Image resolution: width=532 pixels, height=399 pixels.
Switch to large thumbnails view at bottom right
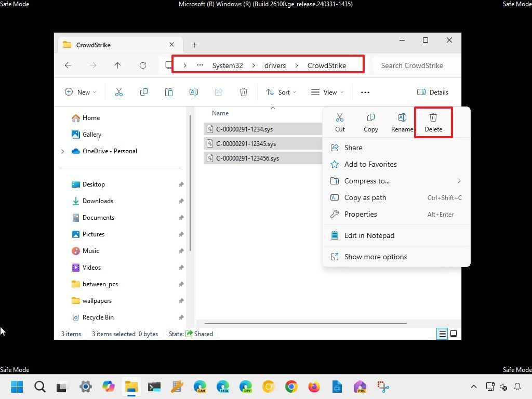[x=453, y=334]
